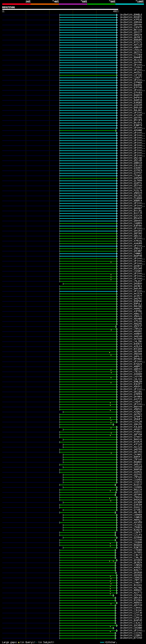This screenshot has height=644, width=146.
Task: Select hit UniRef100_Q4QCA9
Action: coord(131,336)
